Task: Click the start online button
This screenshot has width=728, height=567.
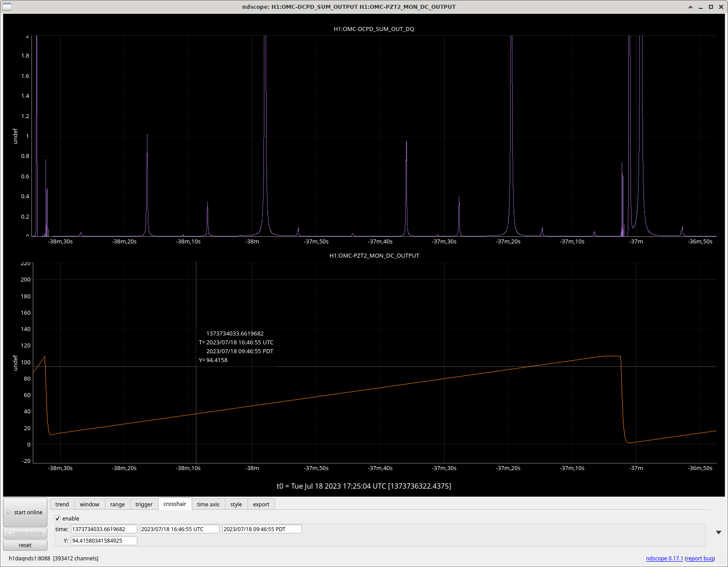Action: click(x=25, y=512)
